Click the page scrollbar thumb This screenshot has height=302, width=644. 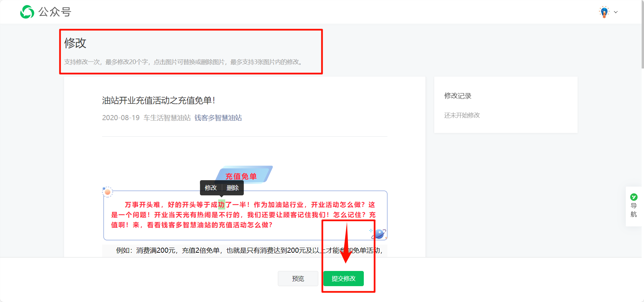(643, 34)
